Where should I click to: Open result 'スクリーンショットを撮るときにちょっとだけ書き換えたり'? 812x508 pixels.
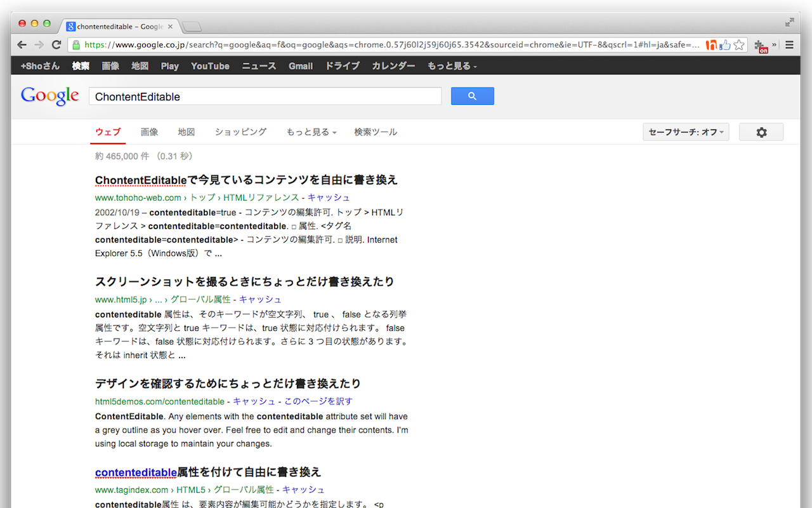(245, 281)
